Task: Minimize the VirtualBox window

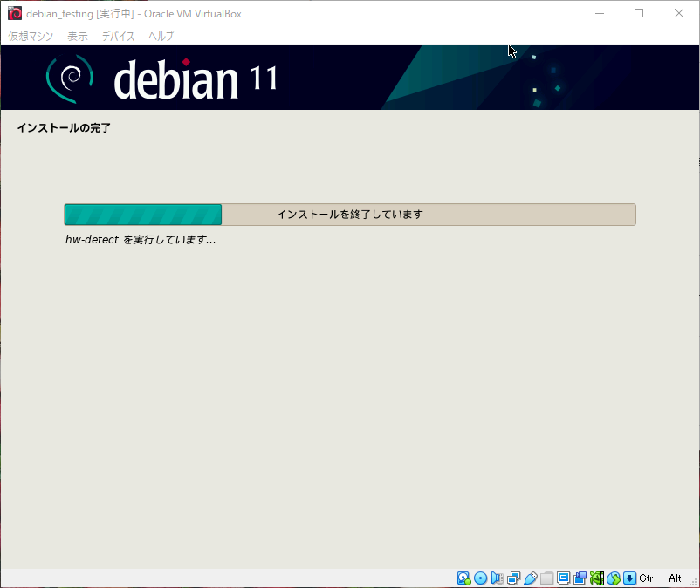Action: point(600,13)
